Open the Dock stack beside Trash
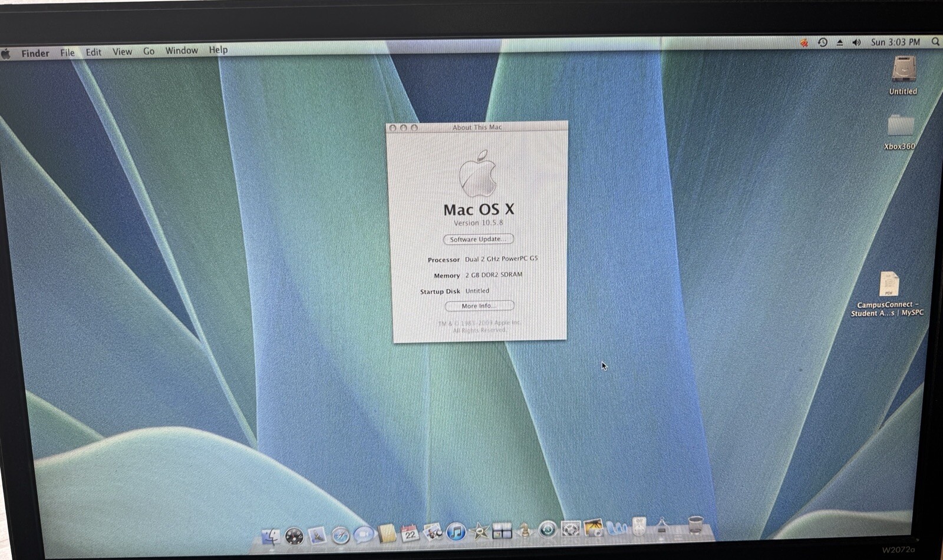The image size is (943, 560). [x=662, y=525]
